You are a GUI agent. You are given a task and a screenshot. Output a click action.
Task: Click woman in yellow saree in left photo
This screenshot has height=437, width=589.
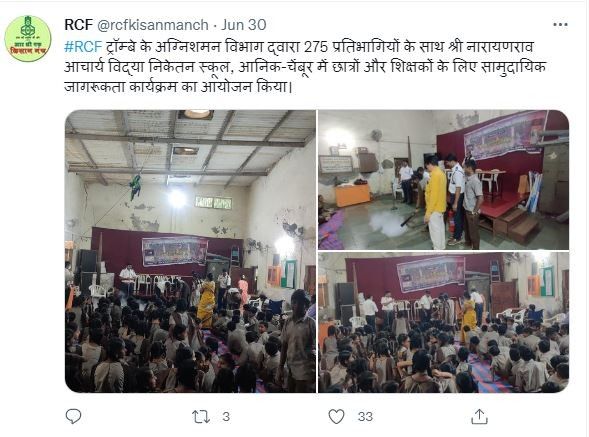click(x=206, y=301)
